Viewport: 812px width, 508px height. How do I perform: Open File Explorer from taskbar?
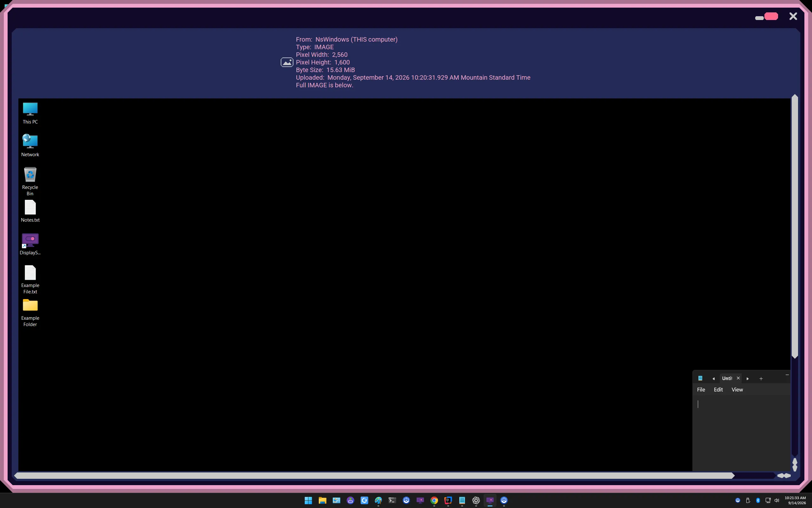pos(323,500)
